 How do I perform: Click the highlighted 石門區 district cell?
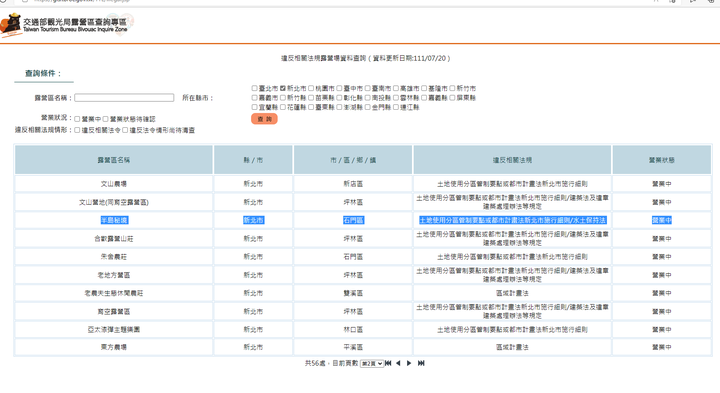pyautogui.click(x=353, y=220)
